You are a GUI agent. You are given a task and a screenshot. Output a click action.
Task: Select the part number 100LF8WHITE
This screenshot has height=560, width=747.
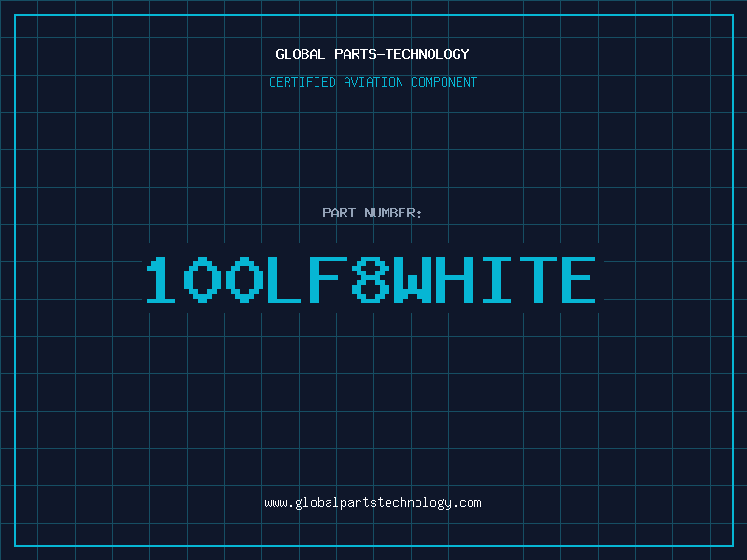tap(371, 280)
